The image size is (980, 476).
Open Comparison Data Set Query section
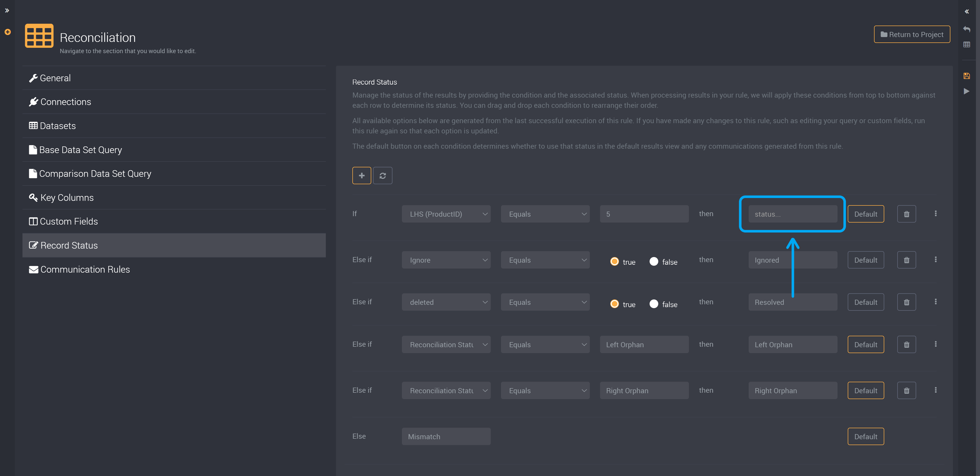coord(174,174)
